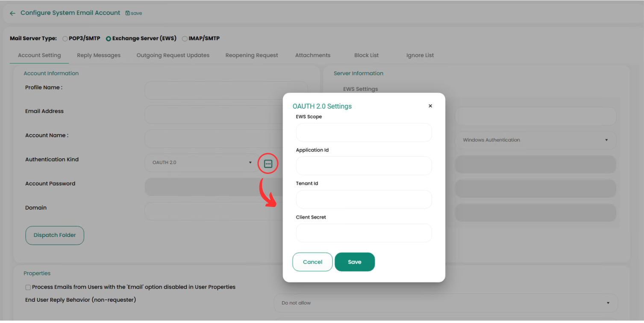644x323 pixels.
Task: Select POP3/SMTP mail server type
Action: pyautogui.click(x=65, y=38)
